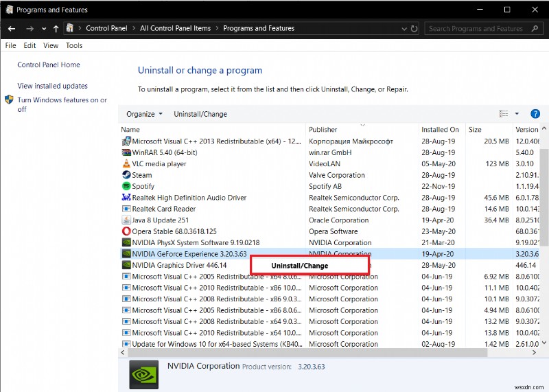Click Control Panel in the breadcrumb path
549x392 pixels.
tap(106, 28)
